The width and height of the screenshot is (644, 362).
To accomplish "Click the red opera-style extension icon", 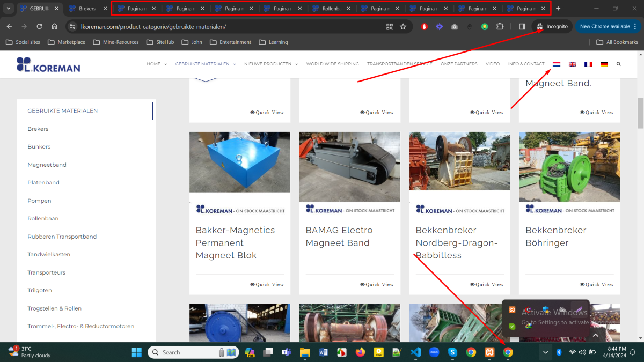I will pyautogui.click(x=425, y=26).
